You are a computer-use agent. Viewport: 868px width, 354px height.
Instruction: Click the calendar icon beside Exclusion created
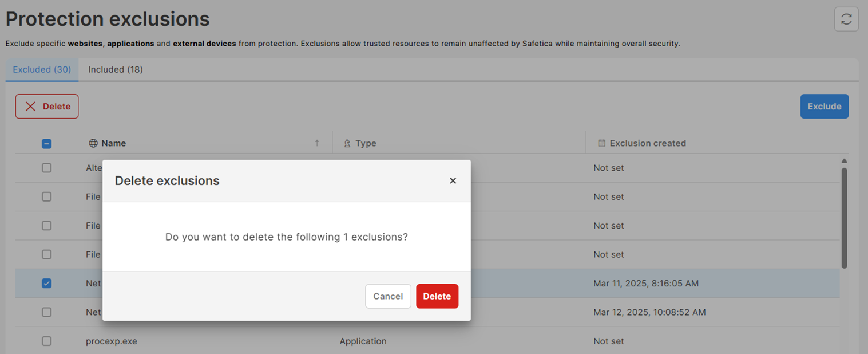tap(601, 143)
